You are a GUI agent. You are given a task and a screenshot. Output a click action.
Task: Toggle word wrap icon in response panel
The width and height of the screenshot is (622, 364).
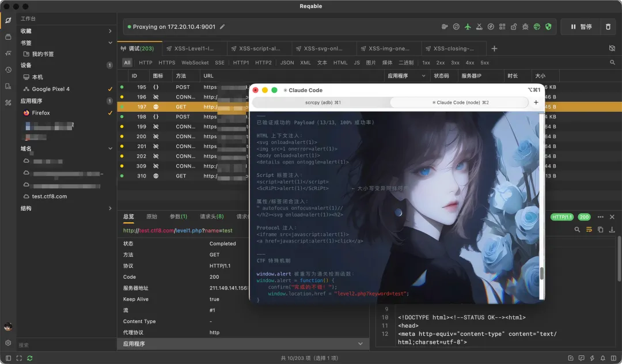[x=589, y=230]
